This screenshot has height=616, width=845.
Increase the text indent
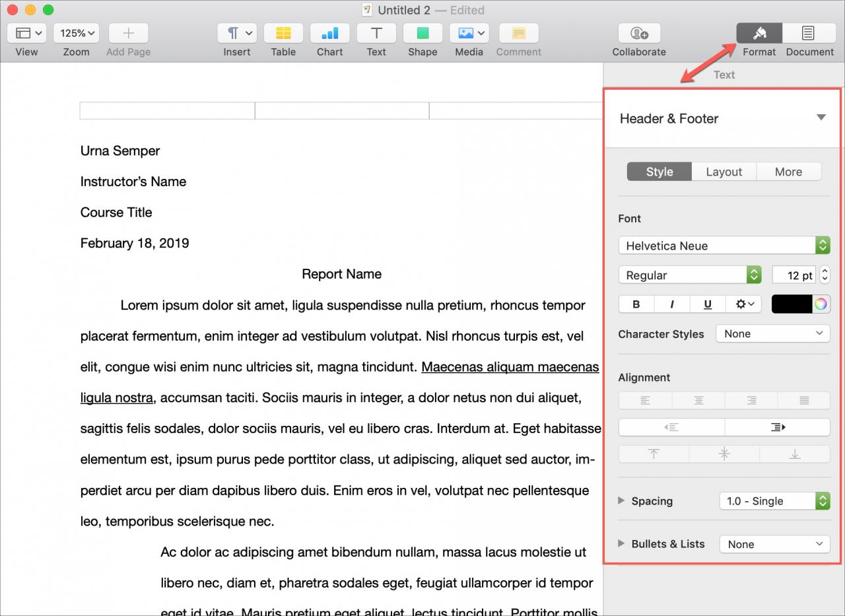coord(778,427)
